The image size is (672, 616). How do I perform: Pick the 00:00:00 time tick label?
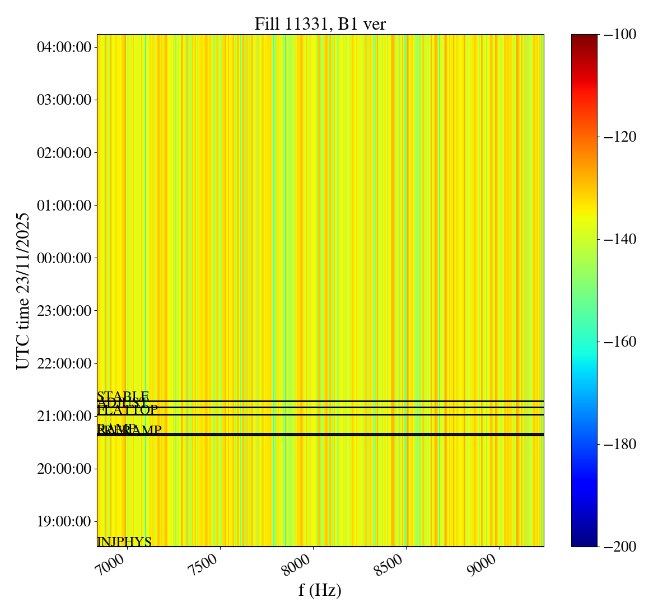[x=64, y=258]
